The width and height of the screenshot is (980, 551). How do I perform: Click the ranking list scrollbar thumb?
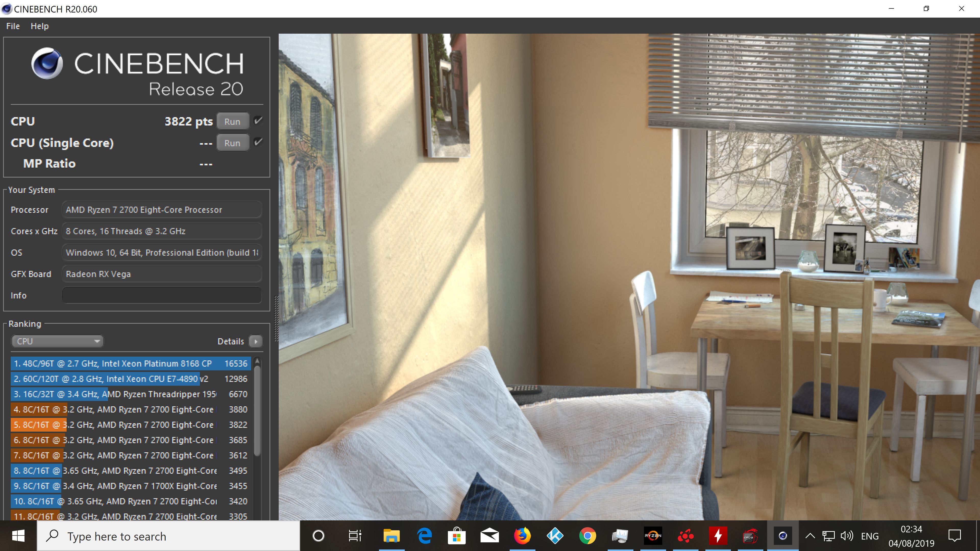point(257,411)
